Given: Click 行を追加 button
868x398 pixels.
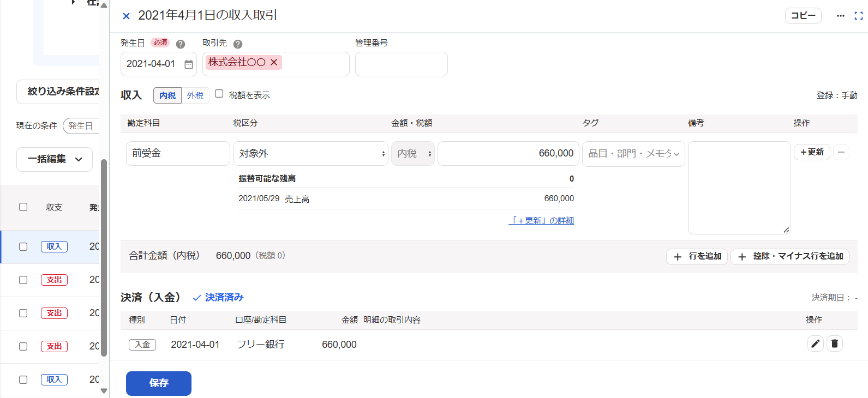Looking at the screenshot, I should [697, 256].
